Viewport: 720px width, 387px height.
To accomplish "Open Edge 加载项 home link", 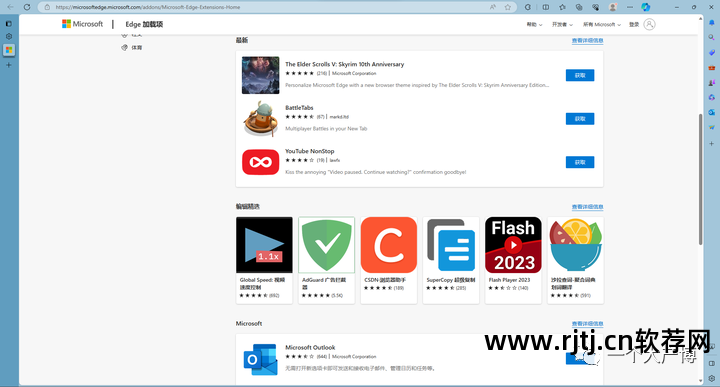I will 144,24.
